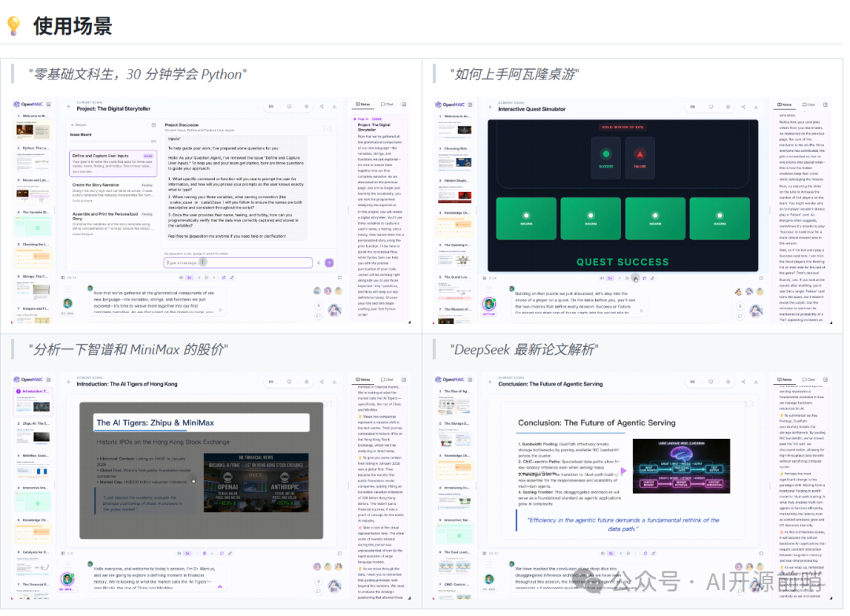Viewport: 850px width, 616px height.
Task: Open EN language selector in Quest Simulator
Action: pos(692,105)
